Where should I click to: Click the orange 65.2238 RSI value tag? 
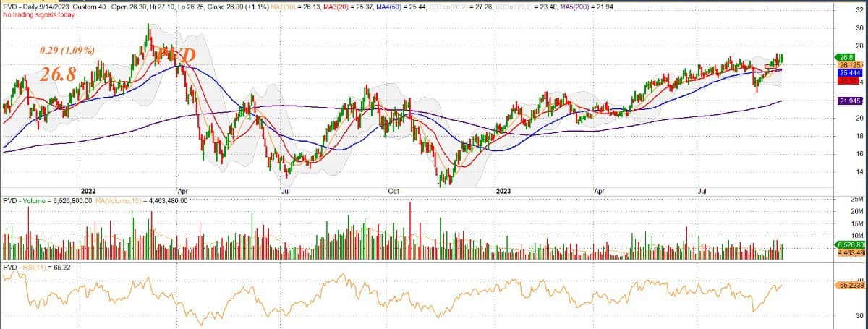(851, 286)
